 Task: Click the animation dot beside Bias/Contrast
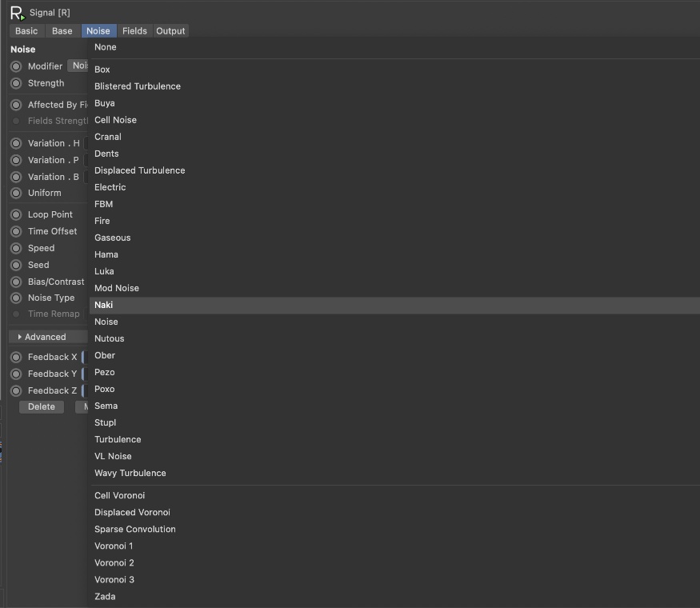pos(16,282)
